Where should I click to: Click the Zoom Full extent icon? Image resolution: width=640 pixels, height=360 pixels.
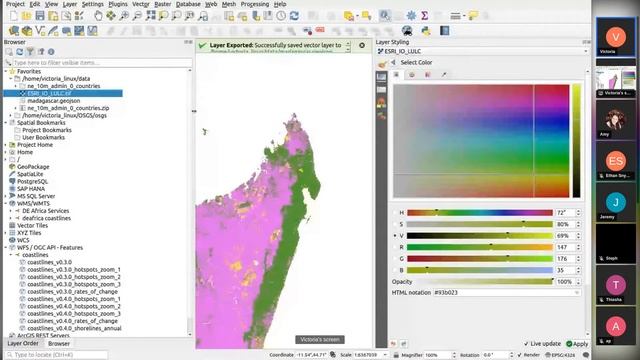151,16
